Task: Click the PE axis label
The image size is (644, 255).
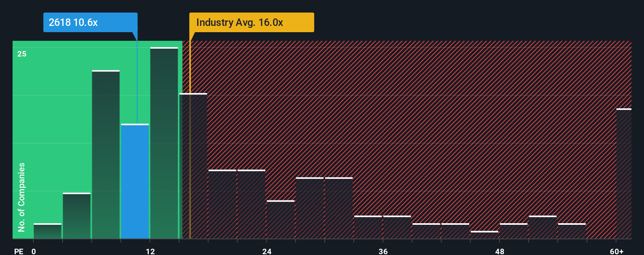Action: [19, 251]
